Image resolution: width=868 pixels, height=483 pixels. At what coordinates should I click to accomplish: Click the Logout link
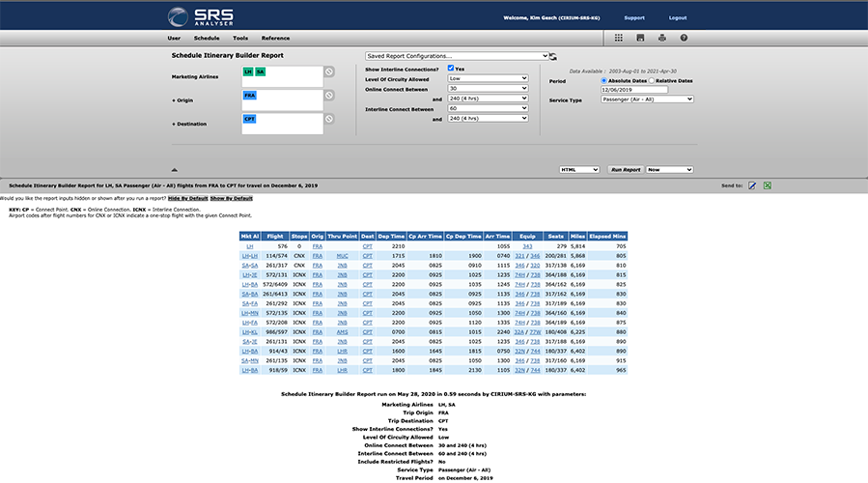[x=678, y=17]
